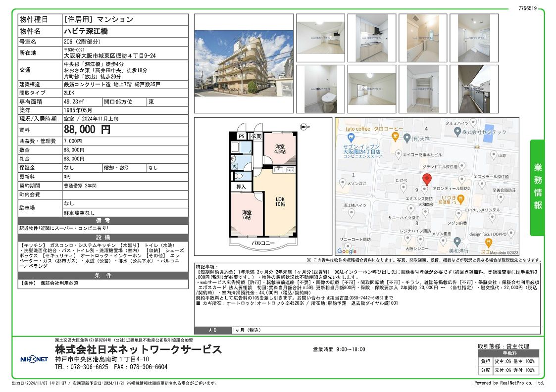The width and height of the screenshot is (556, 392).
Task: Click the floor area value 49.23㎡
Action: pos(74,102)
